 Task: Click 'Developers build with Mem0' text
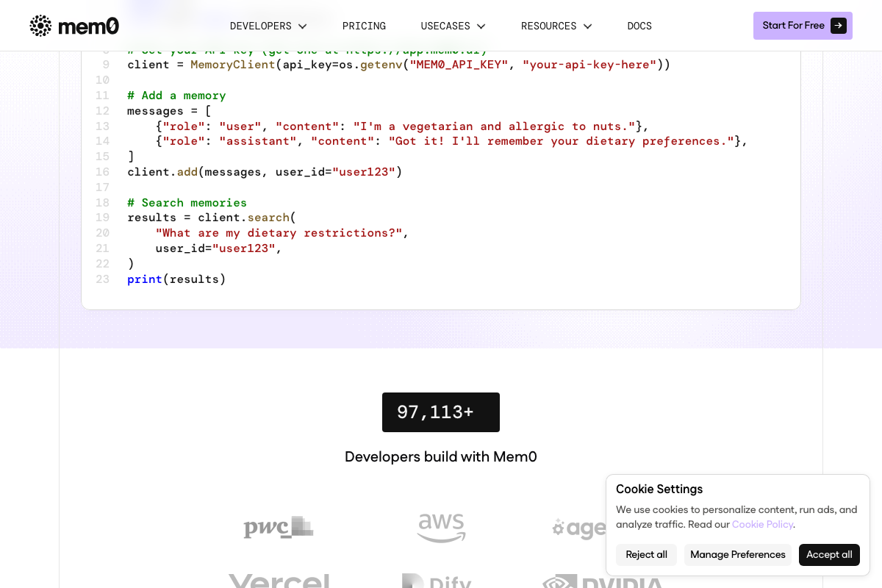tap(441, 456)
